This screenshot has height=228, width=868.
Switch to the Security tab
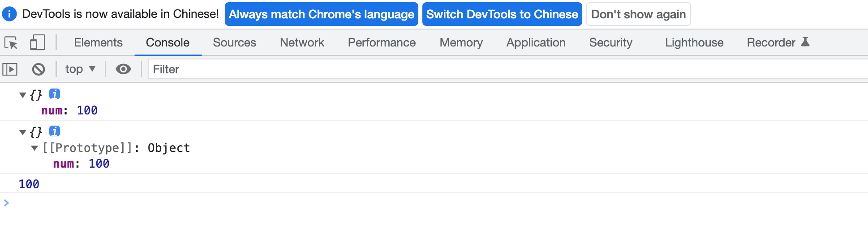coord(610,42)
